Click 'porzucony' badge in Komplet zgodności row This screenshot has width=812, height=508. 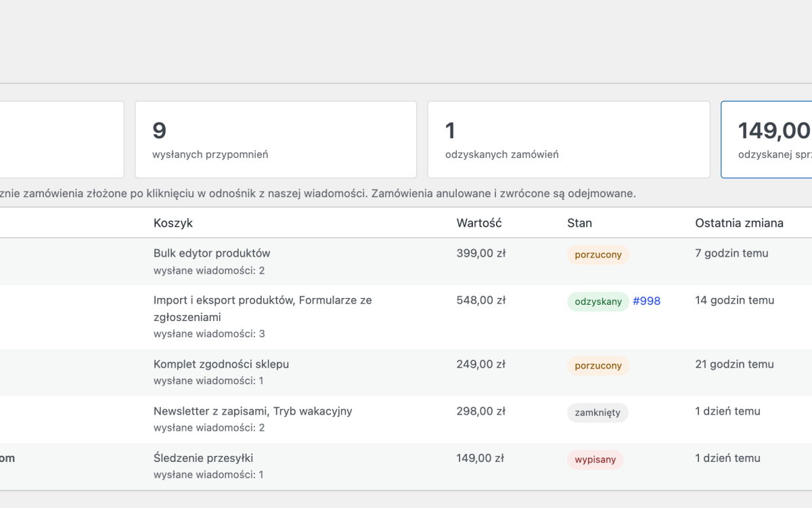598,366
